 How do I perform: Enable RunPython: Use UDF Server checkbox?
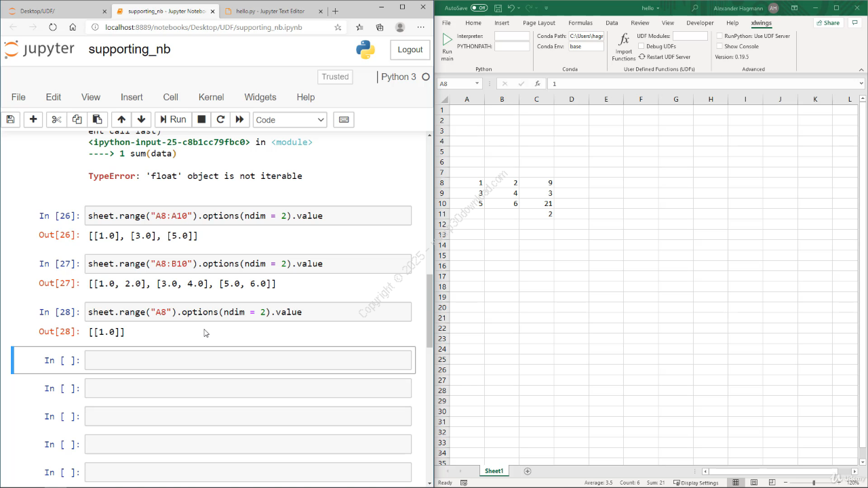point(719,36)
